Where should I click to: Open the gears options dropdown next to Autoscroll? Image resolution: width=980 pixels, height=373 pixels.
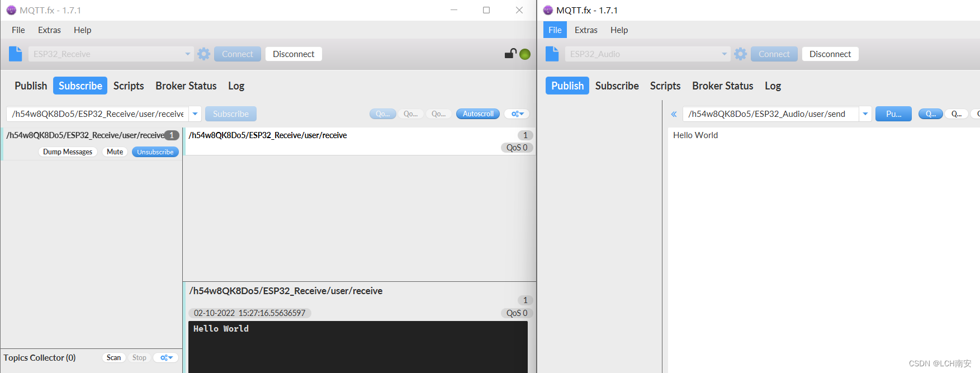pos(517,114)
